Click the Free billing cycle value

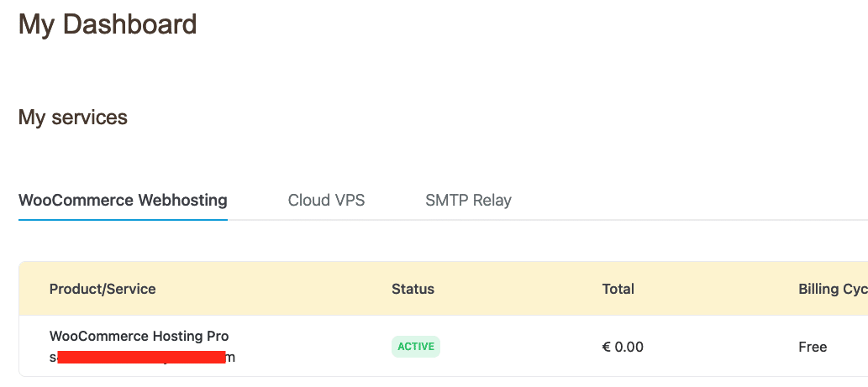(x=813, y=347)
